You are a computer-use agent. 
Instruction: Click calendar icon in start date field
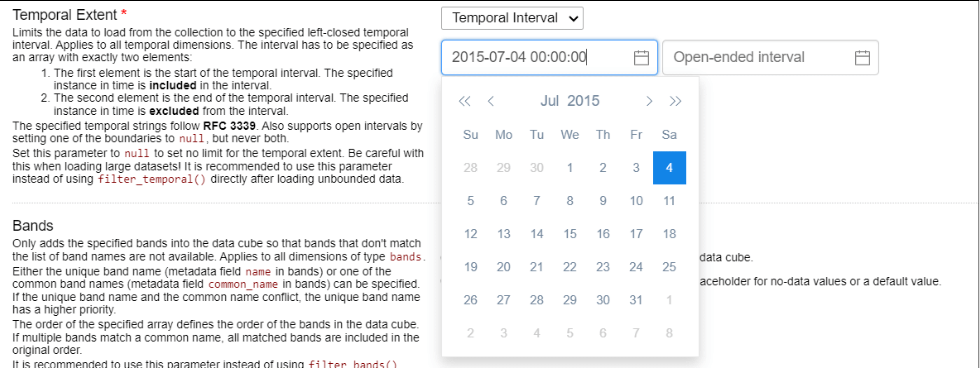tap(641, 58)
